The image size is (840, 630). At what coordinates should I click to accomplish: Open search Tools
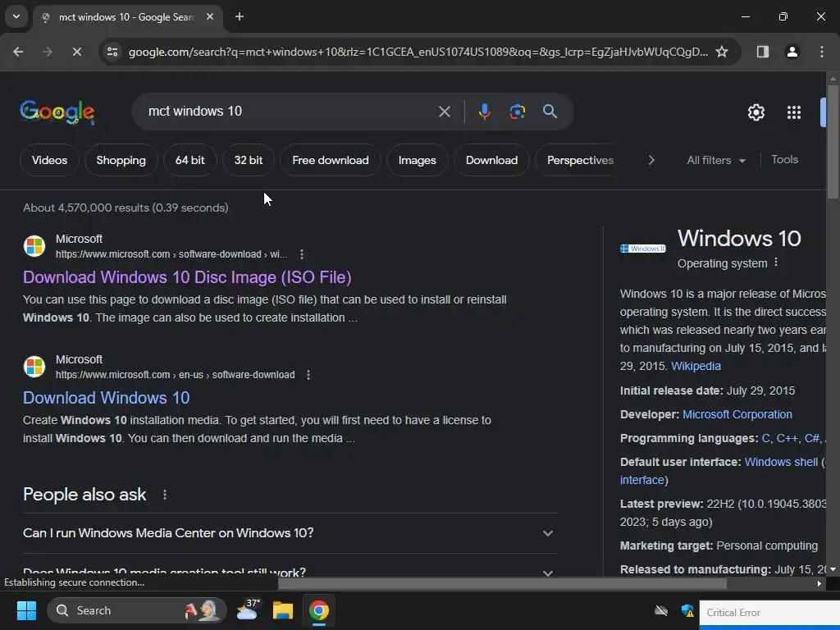coord(784,160)
